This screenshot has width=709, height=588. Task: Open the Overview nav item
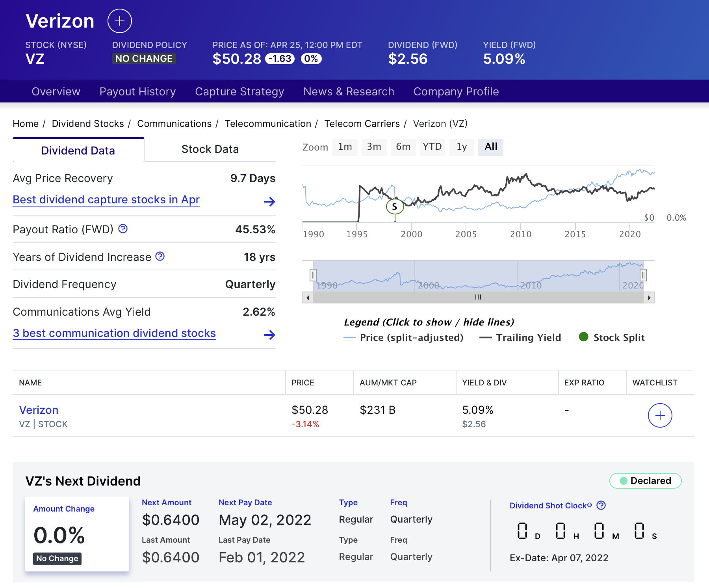click(x=56, y=91)
